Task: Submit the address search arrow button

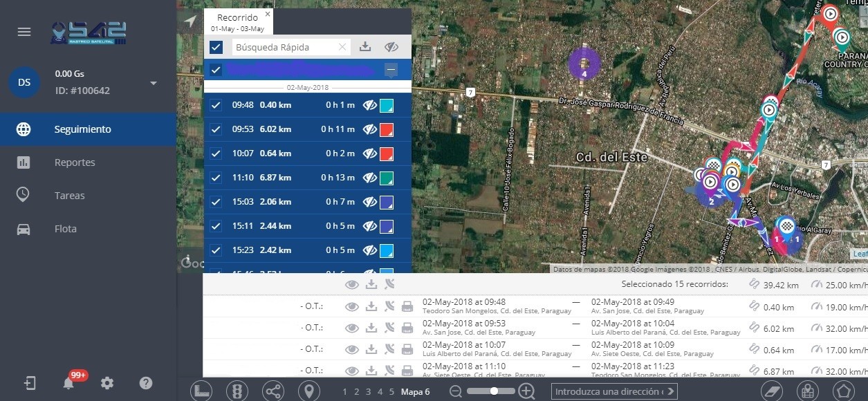Action: (671, 391)
